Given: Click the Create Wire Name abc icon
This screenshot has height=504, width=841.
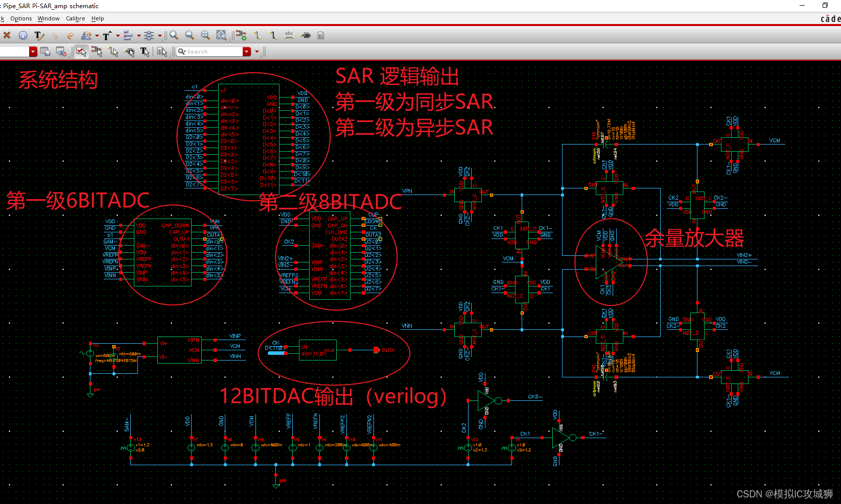Looking at the screenshot, I should click(x=289, y=35).
